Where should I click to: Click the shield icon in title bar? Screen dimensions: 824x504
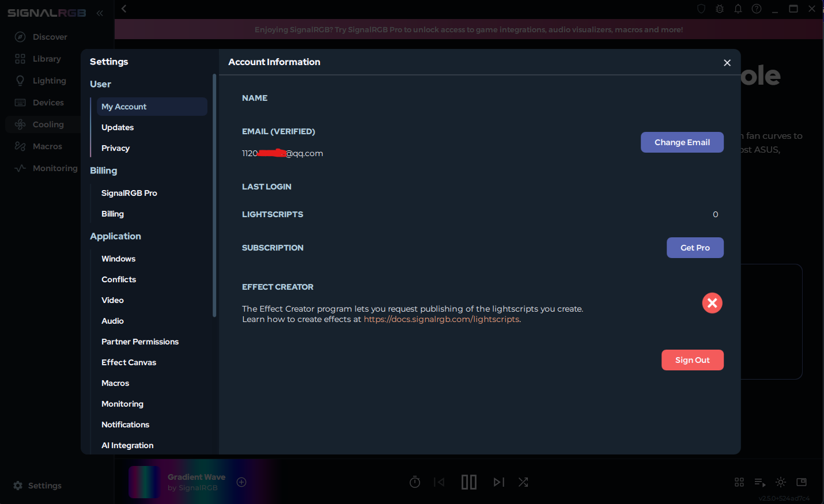[x=701, y=9]
